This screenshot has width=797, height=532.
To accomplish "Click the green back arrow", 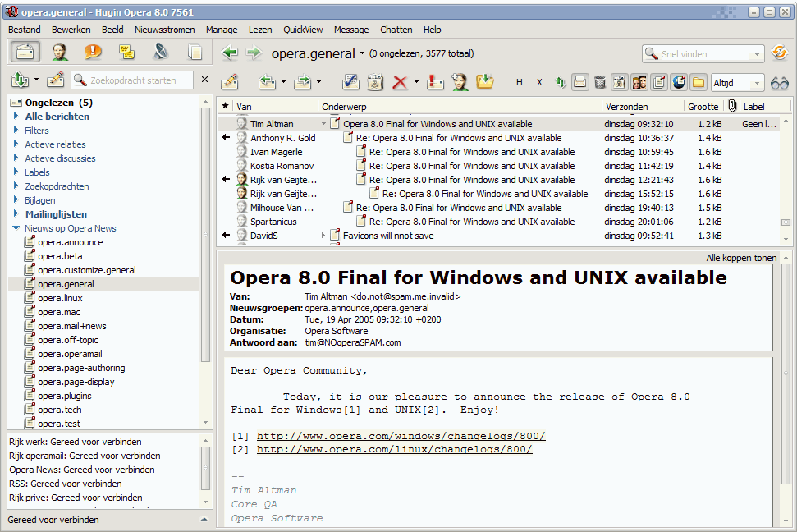I will tap(230, 53).
